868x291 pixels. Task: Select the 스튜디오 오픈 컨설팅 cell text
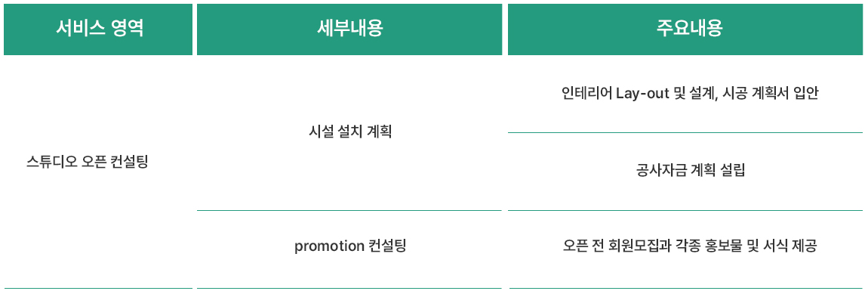point(87,163)
